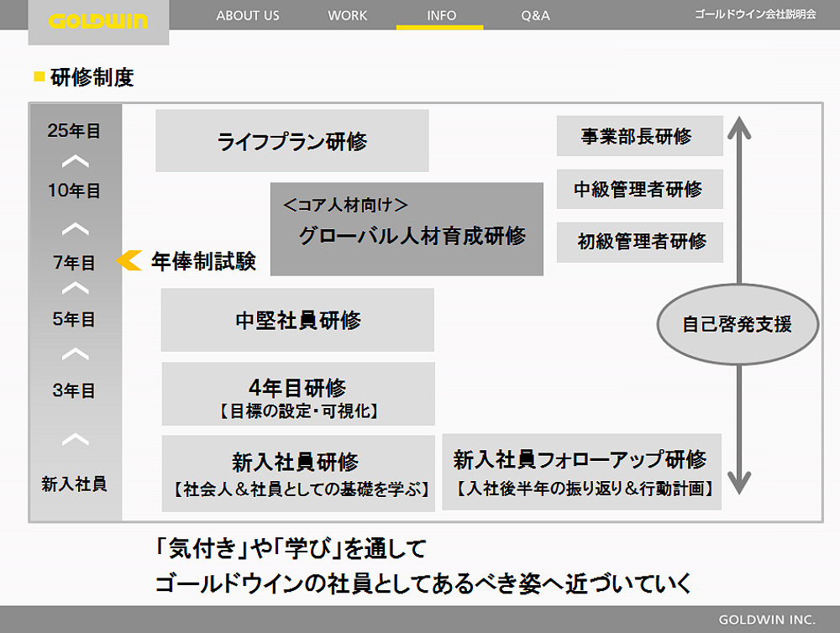This screenshot has width=840, height=633.
Task: Select the 事業部長研修 block
Action: click(x=640, y=133)
